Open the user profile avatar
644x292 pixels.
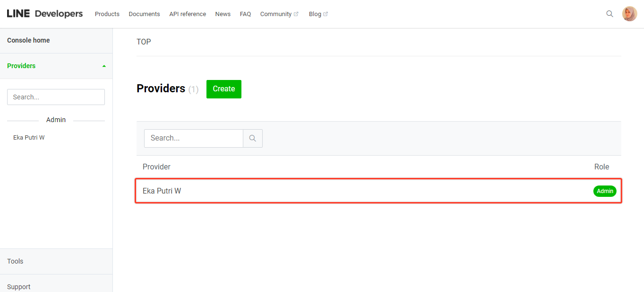click(x=629, y=14)
